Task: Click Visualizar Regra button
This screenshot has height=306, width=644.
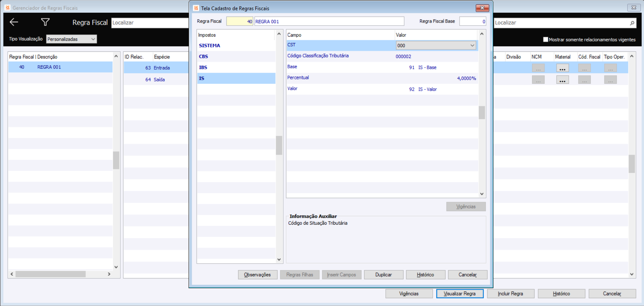Action: coord(460,294)
